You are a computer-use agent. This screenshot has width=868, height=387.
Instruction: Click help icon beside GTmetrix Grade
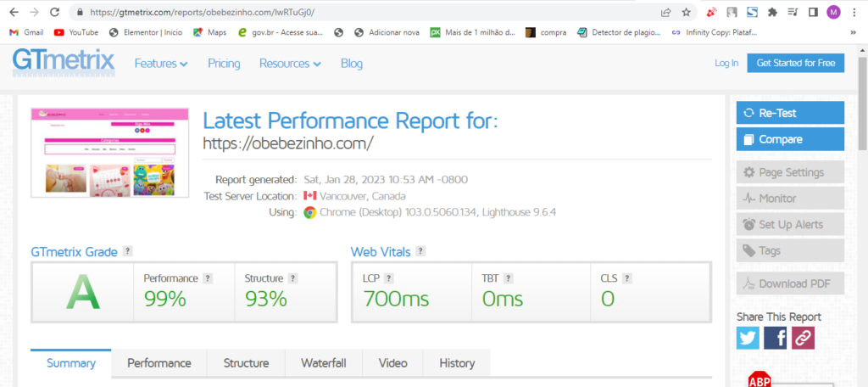pos(127,251)
